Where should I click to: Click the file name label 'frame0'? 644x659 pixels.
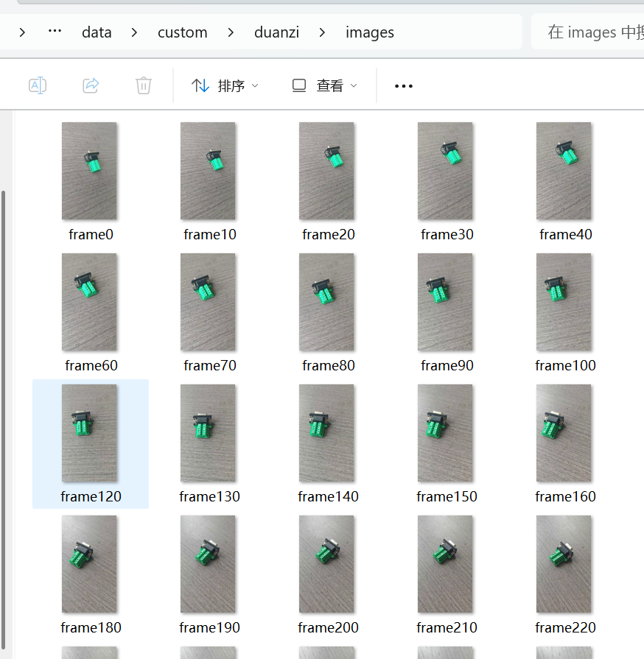(x=91, y=235)
